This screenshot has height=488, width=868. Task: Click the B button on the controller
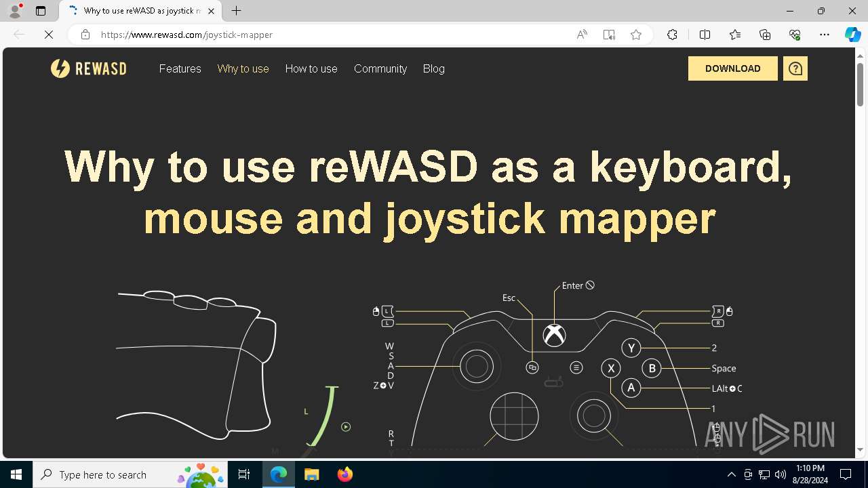click(x=652, y=369)
